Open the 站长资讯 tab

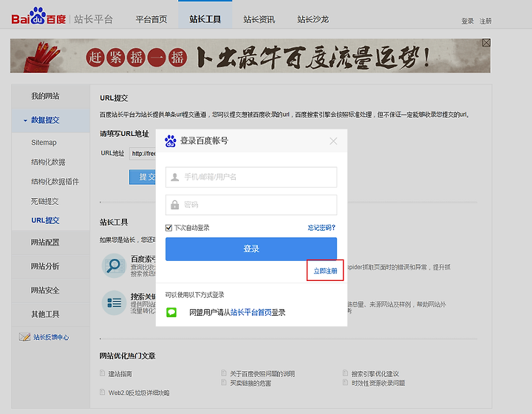259,19
